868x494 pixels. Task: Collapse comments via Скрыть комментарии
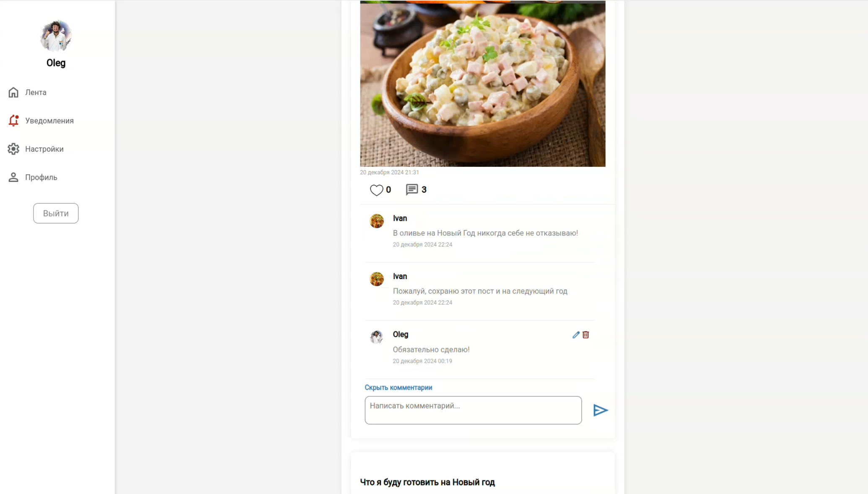398,388
